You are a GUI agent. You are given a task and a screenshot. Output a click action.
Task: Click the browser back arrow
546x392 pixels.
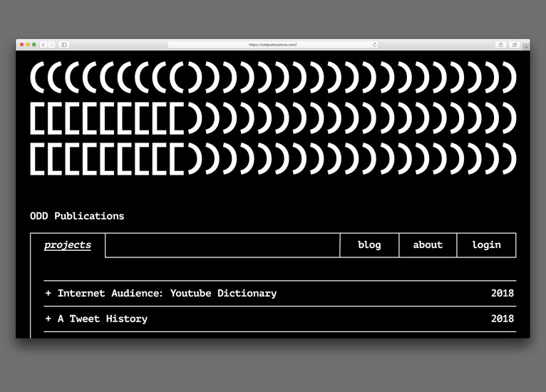43,45
